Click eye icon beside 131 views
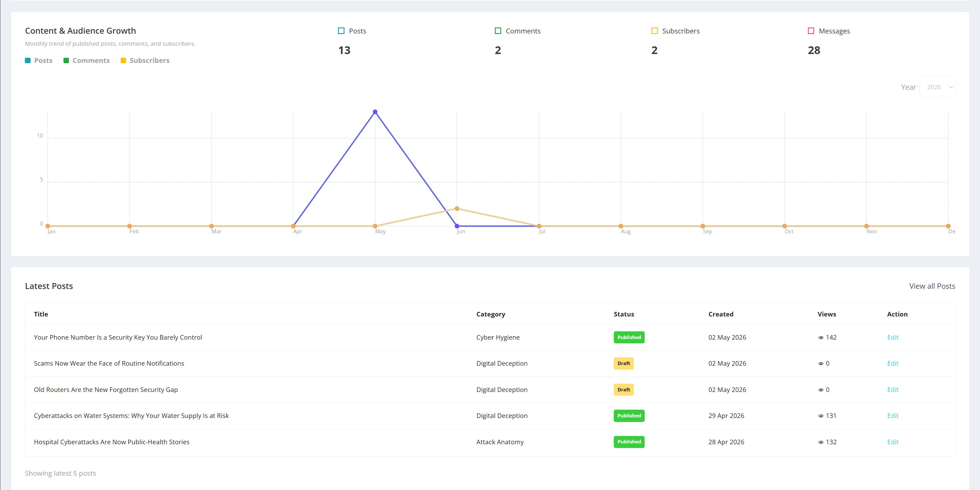Image resolution: width=980 pixels, height=490 pixels. [x=820, y=416]
